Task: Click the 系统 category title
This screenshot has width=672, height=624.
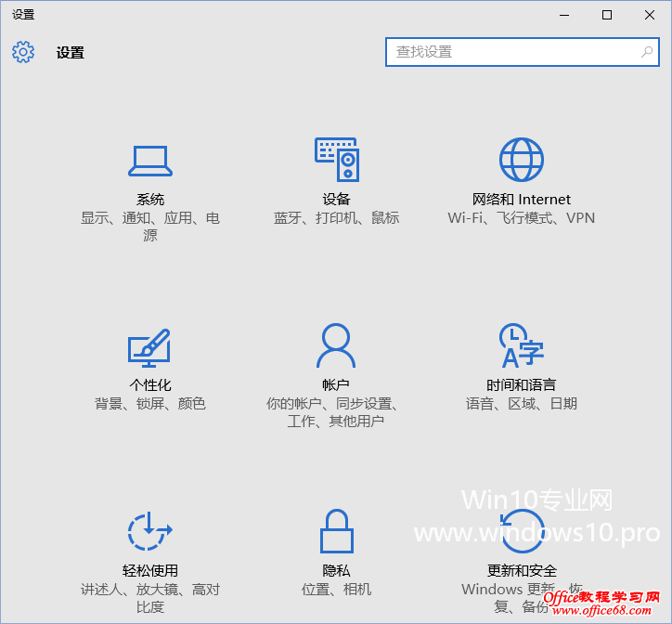Action: (150, 200)
